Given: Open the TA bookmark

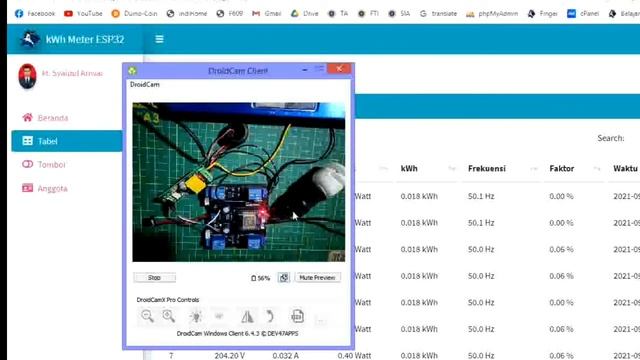Looking at the screenshot, I should [x=338, y=13].
